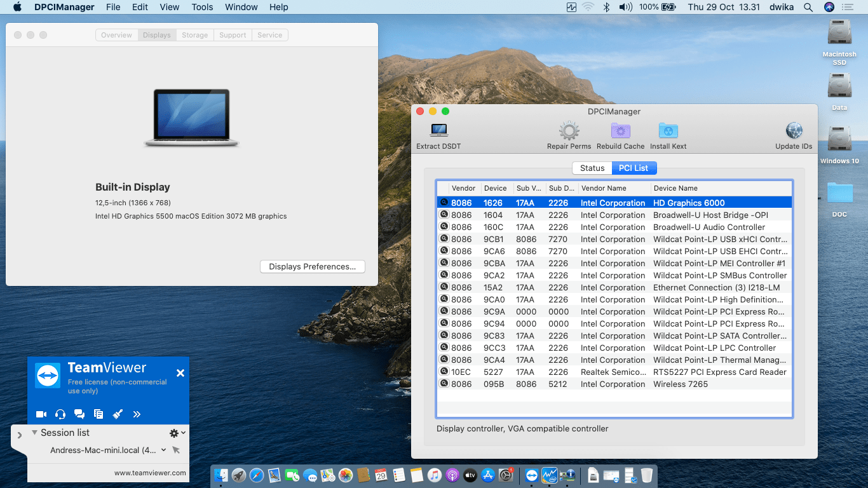Open Launchpad from the Dock
The width and height of the screenshot is (868, 488).
pyautogui.click(x=239, y=475)
